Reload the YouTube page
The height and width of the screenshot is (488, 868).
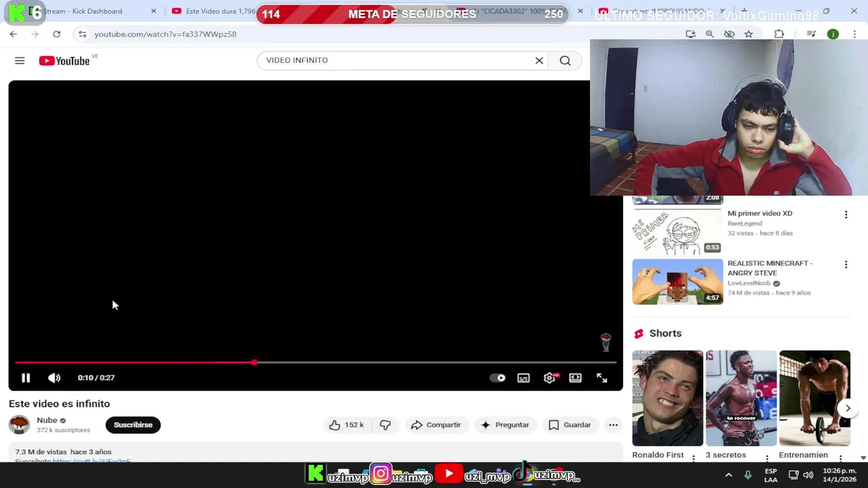(x=56, y=34)
